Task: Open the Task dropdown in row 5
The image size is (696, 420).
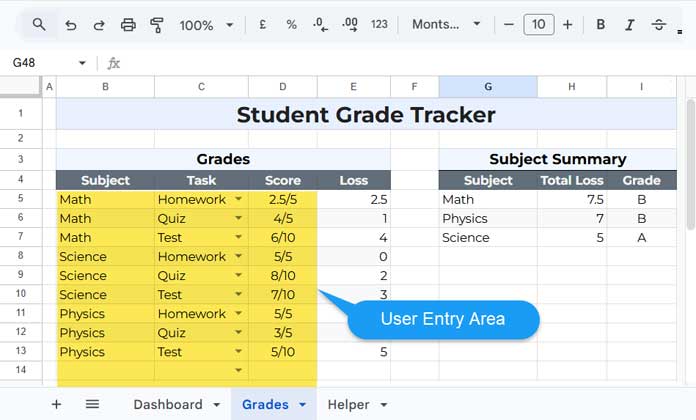Action: pyautogui.click(x=238, y=199)
